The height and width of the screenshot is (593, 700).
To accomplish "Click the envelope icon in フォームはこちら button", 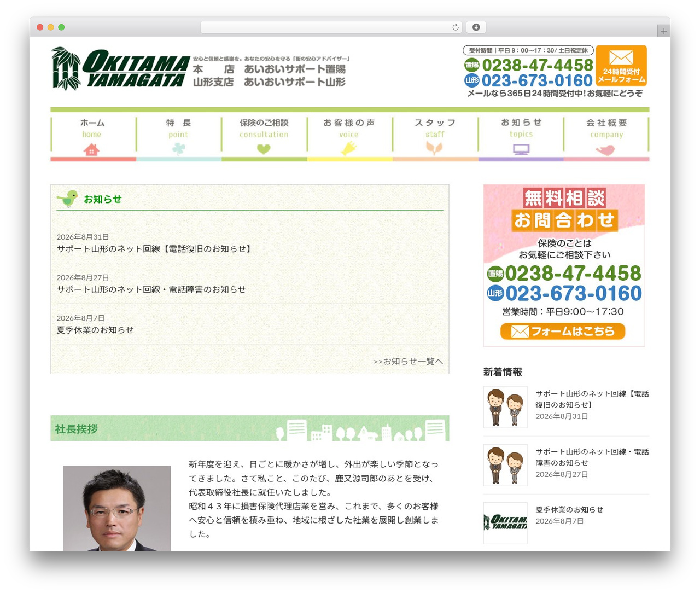I will [x=520, y=332].
